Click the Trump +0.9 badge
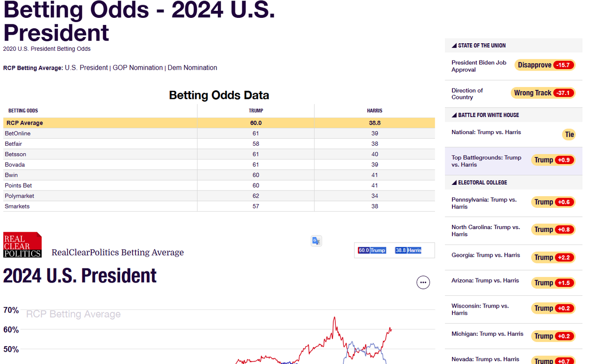This screenshot has height=364, width=602. point(553,160)
